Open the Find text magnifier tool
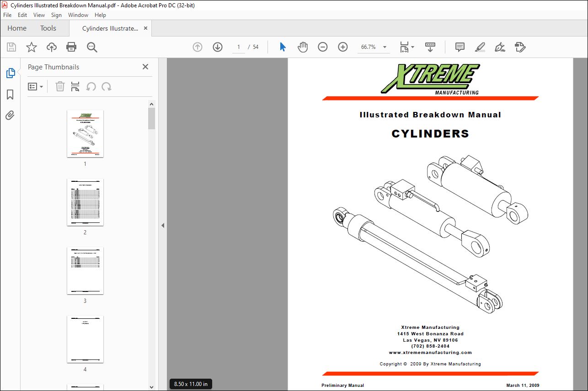 (x=92, y=47)
